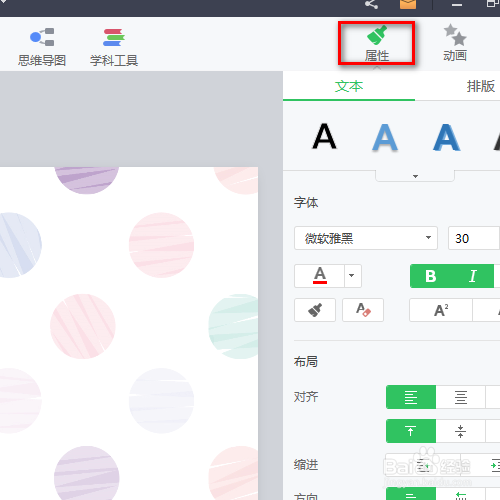The width and height of the screenshot is (500, 500).
Task: Click the clear formatting eraser button
Action: [x=363, y=310]
